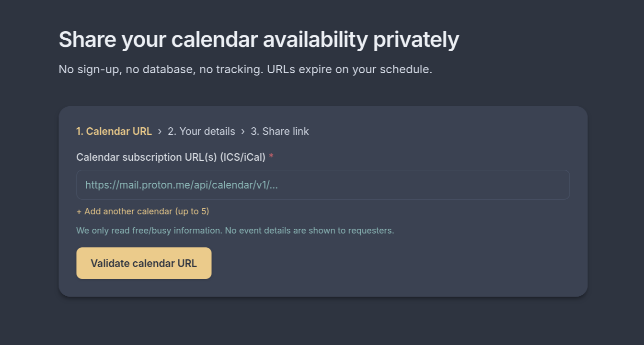644x345 pixels.
Task: Click the no tracking tagline below the heading
Action: [245, 69]
